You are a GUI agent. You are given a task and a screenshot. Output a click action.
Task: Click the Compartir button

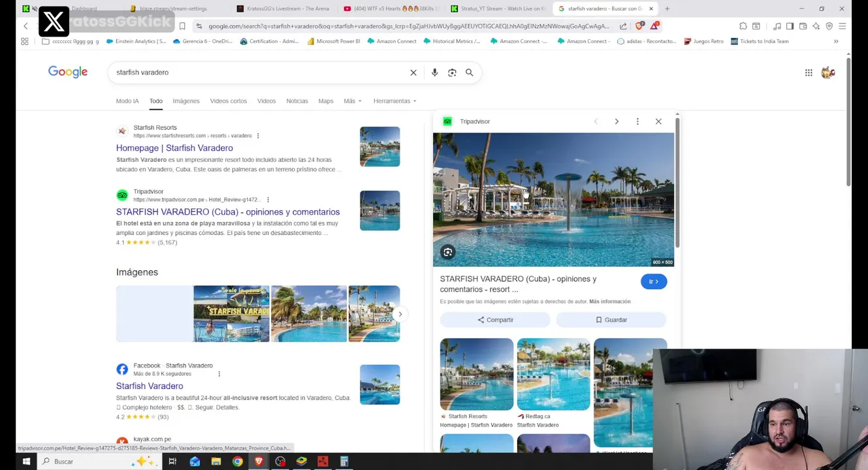click(x=495, y=320)
